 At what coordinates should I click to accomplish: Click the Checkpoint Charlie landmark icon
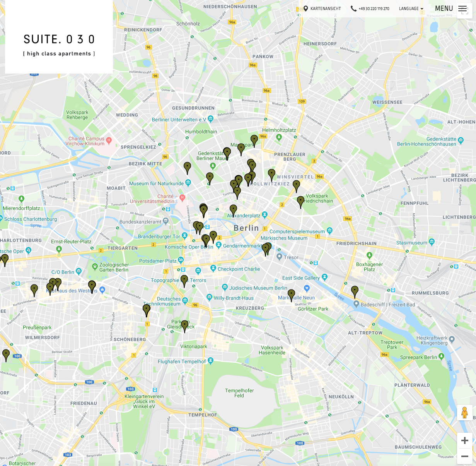point(213,268)
